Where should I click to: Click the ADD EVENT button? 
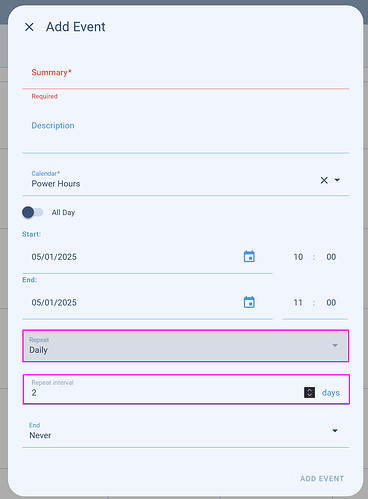click(x=322, y=478)
